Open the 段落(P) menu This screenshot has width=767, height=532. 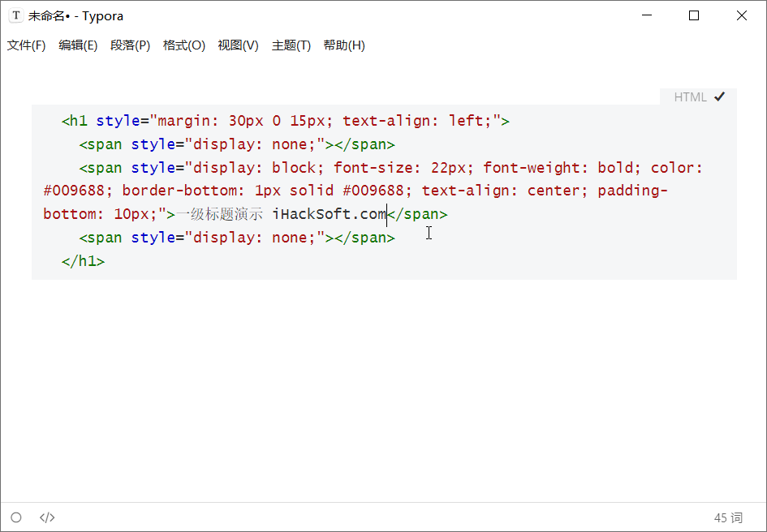tap(130, 45)
